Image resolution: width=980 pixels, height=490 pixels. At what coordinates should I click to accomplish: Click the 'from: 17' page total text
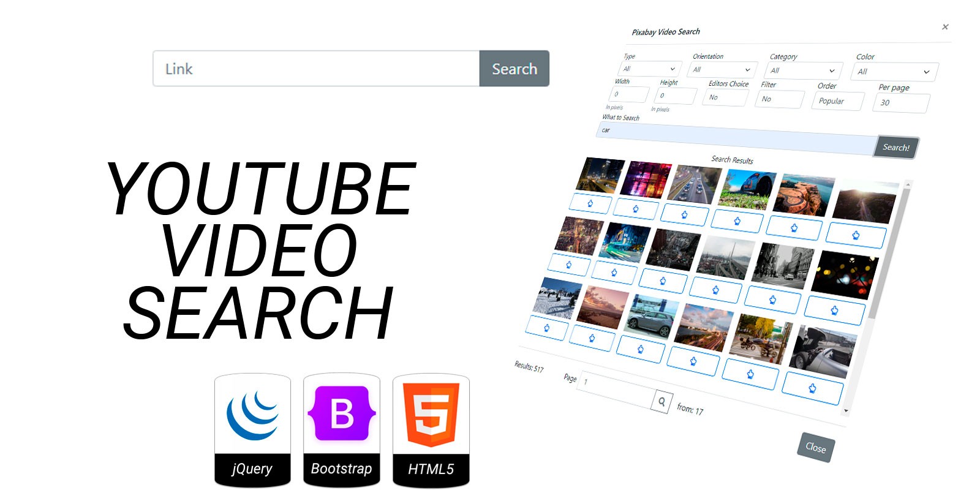pyautogui.click(x=690, y=409)
